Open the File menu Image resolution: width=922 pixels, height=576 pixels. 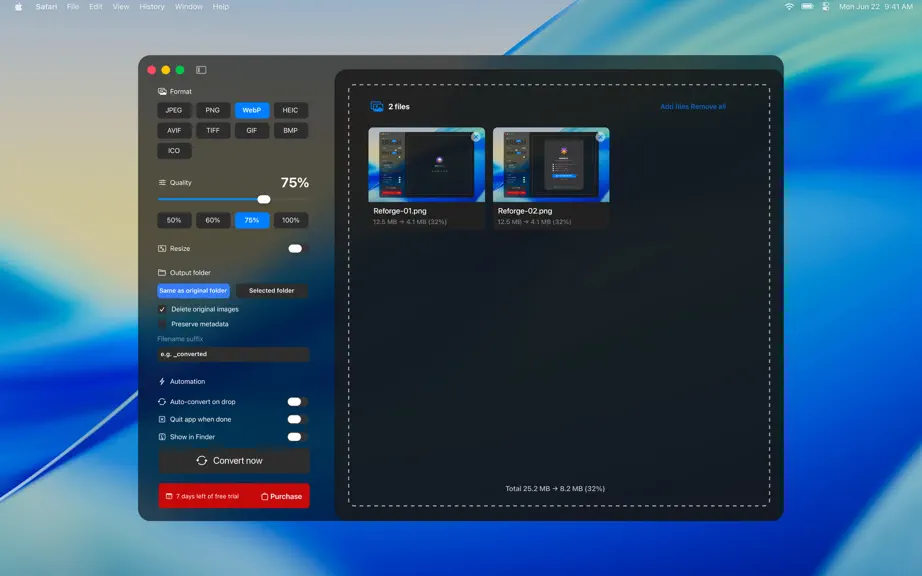(x=73, y=6)
